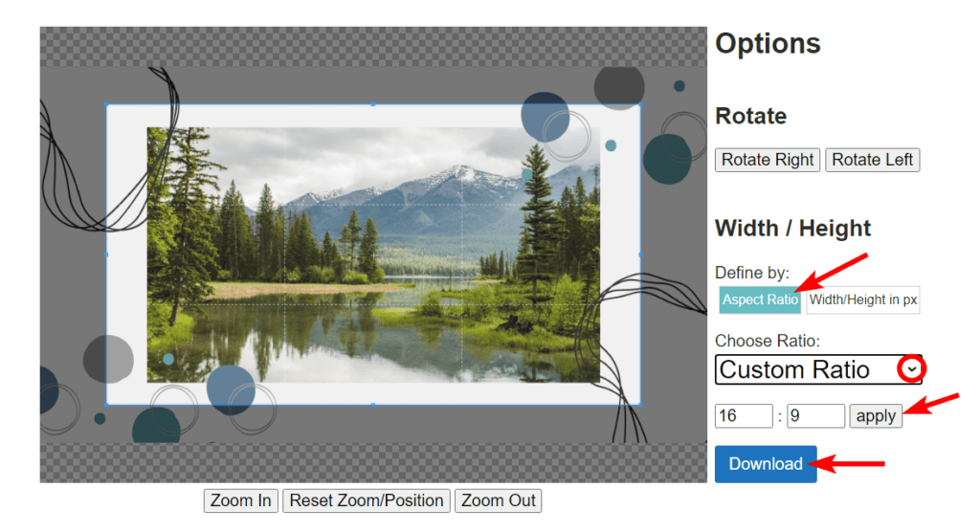Click the Rotate Right button
Image resolution: width=980 pixels, height=532 pixels.
coord(768,160)
